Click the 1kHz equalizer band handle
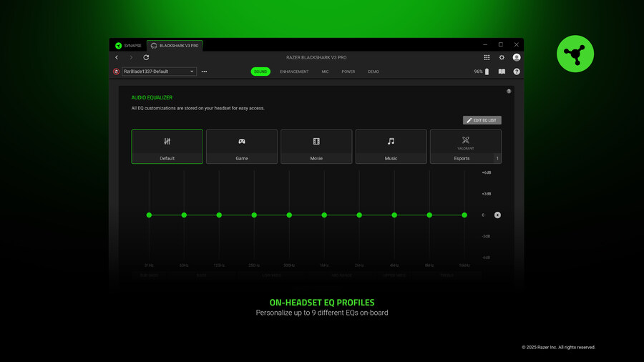Viewport: 644px width, 362px height. point(324,215)
